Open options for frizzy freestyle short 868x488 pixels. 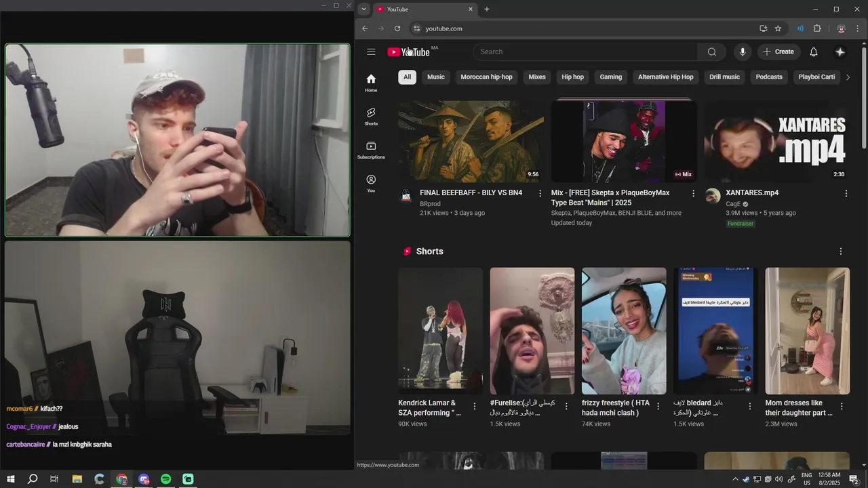coord(658,407)
